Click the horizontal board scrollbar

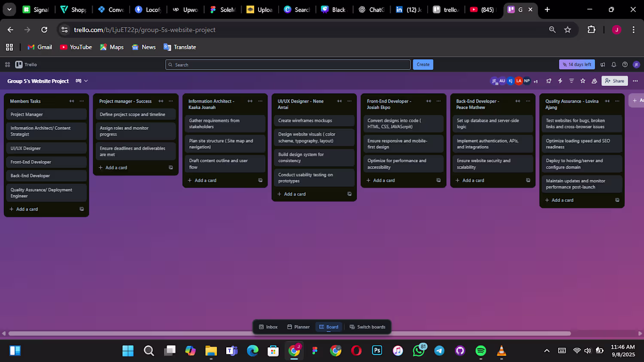pos(290,333)
